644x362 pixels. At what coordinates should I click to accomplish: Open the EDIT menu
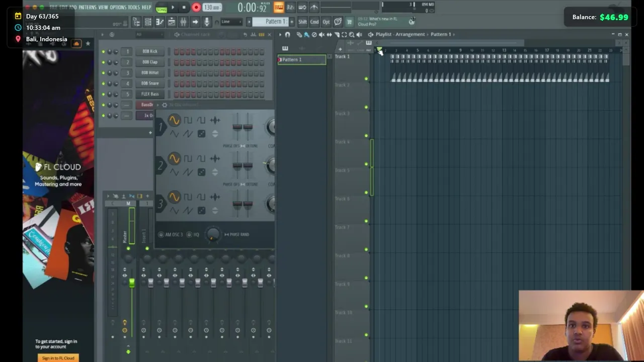click(x=63, y=8)
